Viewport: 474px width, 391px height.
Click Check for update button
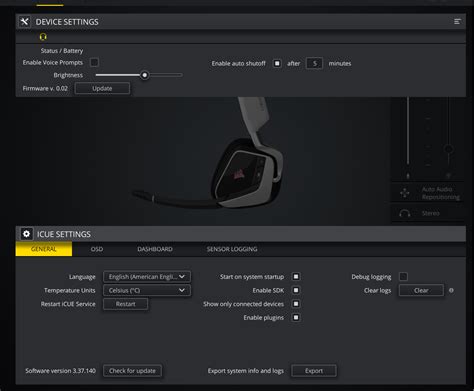pos(132,371)
